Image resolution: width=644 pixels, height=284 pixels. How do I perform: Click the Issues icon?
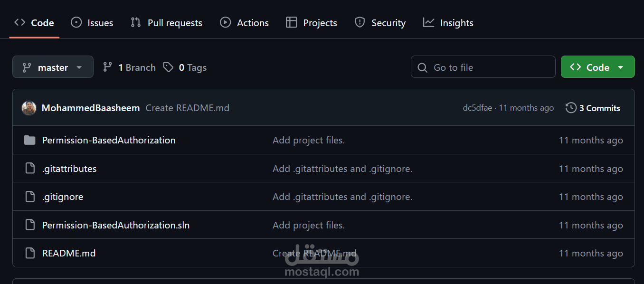(76, 22)
